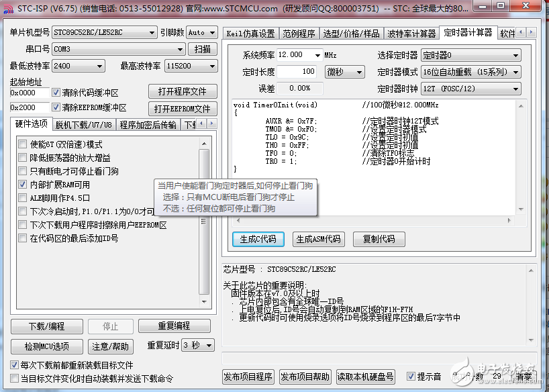Click 打开程序文件 button

183,91
